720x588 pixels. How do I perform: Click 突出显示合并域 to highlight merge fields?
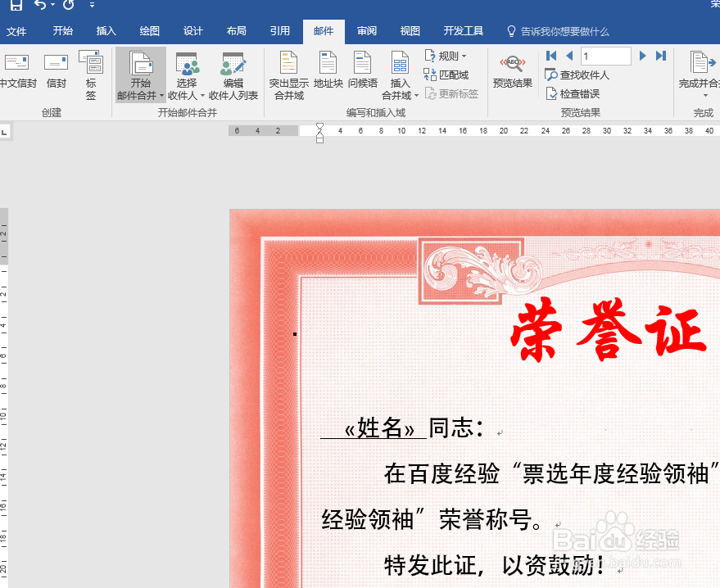[x=288, y=78]
